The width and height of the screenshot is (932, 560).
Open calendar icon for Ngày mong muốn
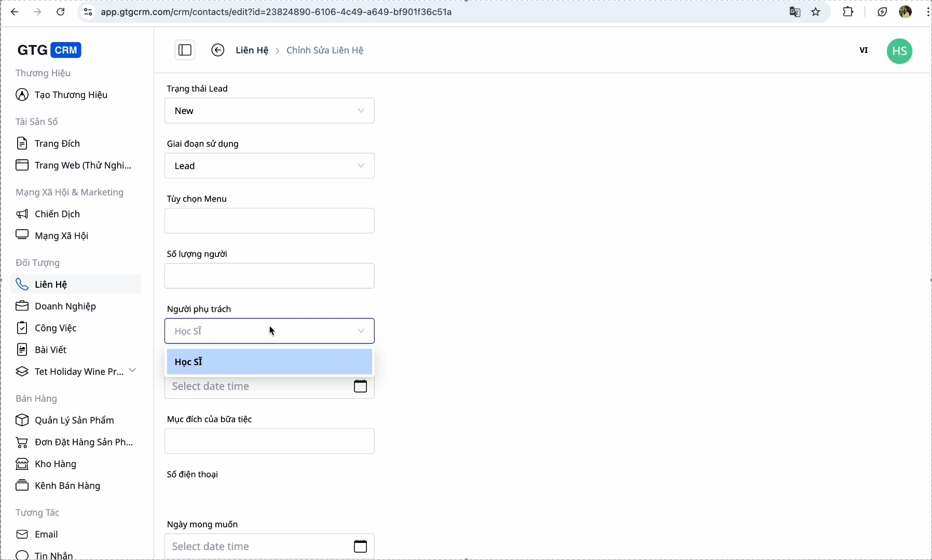pyautogui.click(x=361, y=546)
